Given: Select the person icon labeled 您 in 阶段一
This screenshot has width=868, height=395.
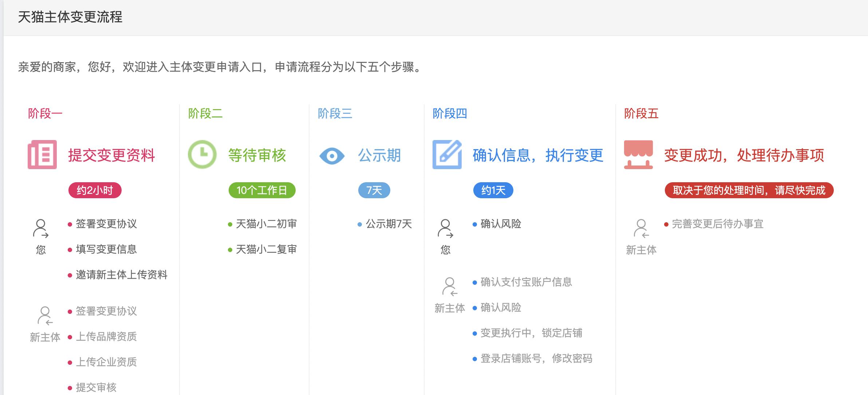Looking at the screenshot, I should pos(41,227).
